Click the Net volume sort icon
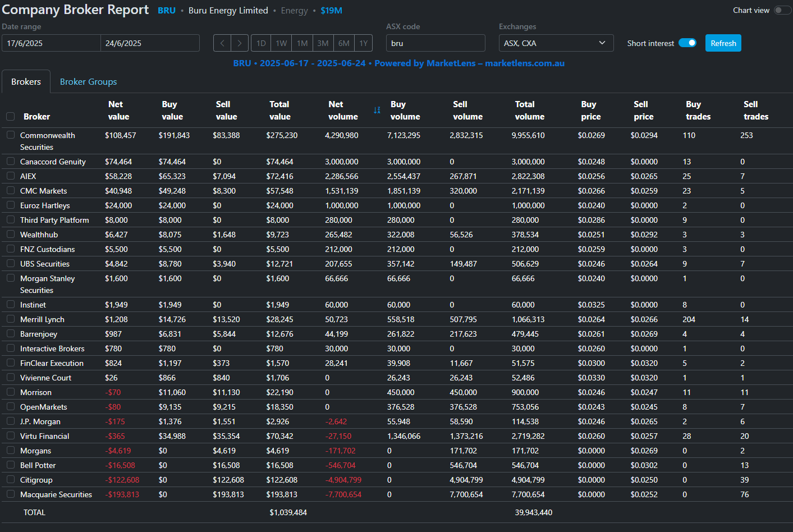The image size is (793, 532). coord(377,110)
